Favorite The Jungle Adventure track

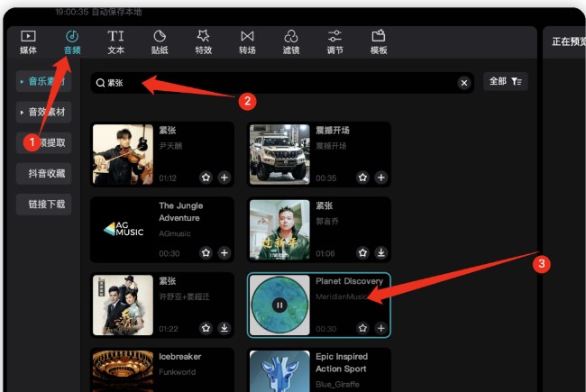pyautogui.click(x=206, y=253)
